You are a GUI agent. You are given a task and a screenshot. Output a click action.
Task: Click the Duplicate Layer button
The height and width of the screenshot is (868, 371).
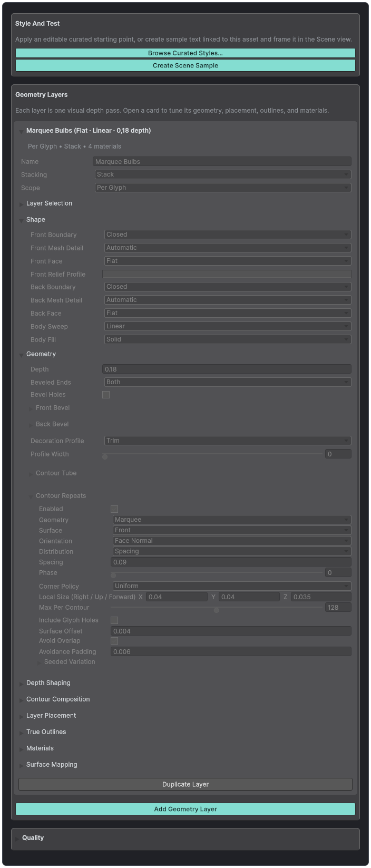coord(185,784)
